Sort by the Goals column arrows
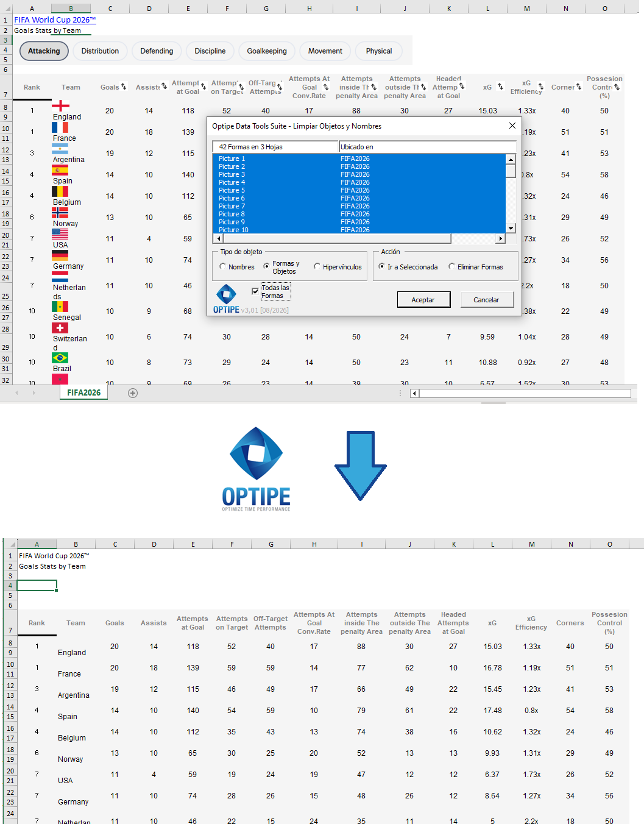Image resolution: width=644 pixels, height=824 pixels. pyautogui.click(x=124, y=87)
